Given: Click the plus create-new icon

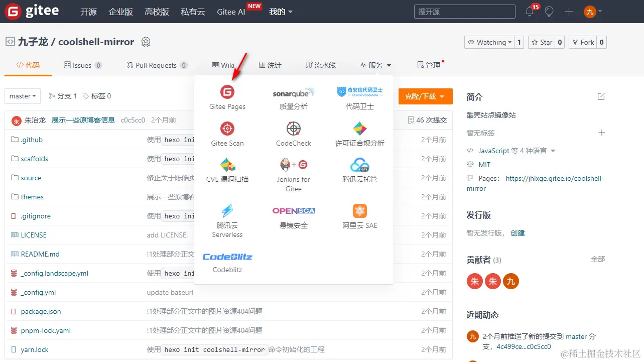Looking at the screenshot, I should coord(569,12).
